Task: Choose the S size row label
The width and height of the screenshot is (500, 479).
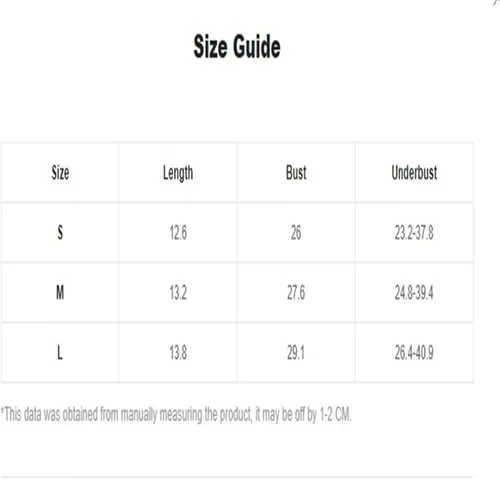Action: coord(60,232)
